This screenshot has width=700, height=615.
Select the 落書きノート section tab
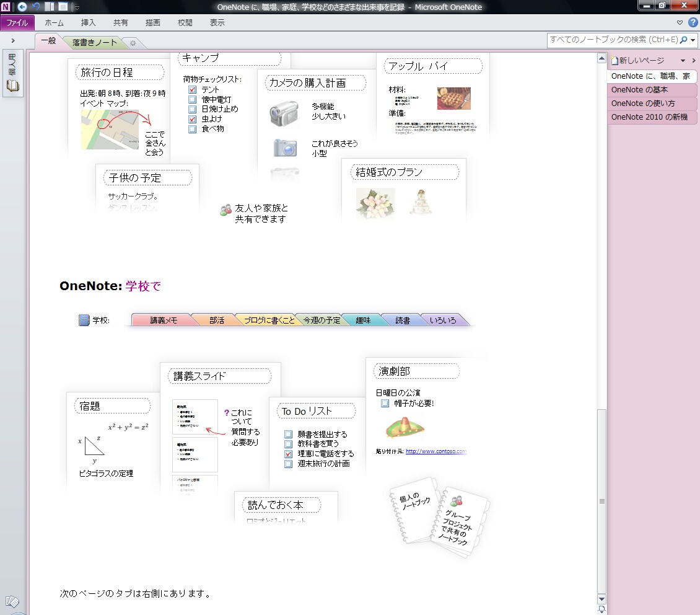(x=94, y=42)
